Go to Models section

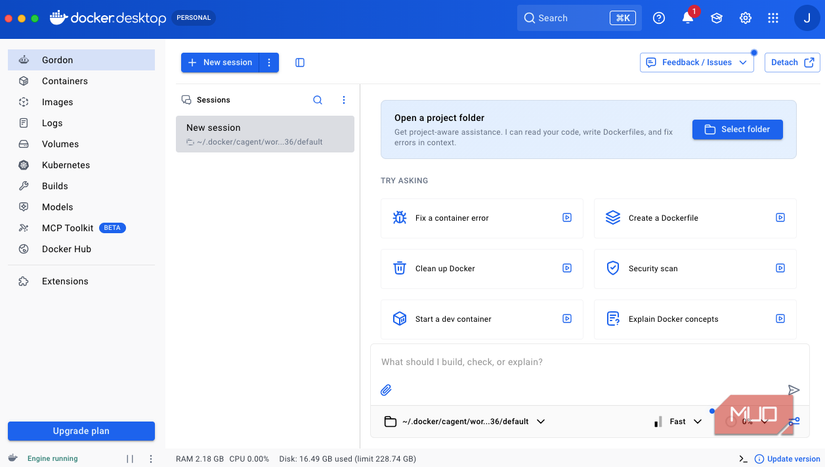tap(81, 207)
